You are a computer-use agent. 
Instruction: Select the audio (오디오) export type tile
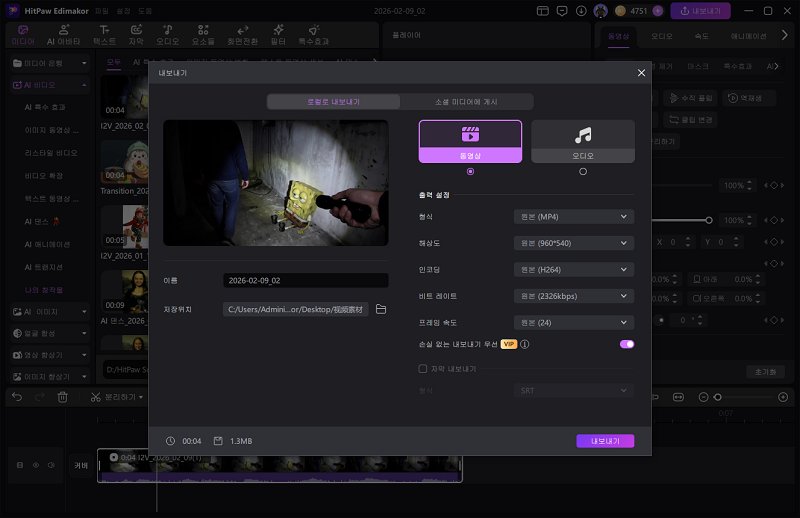582,141
